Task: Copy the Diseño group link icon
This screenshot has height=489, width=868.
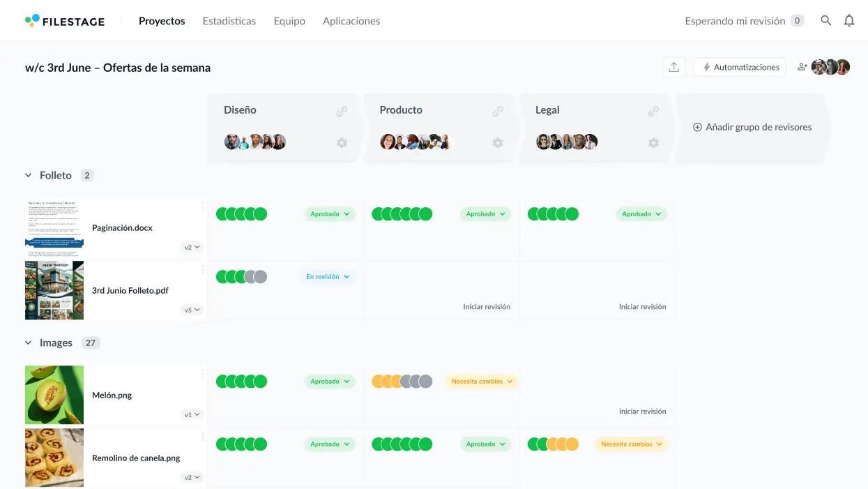Action: (x=342, y=111)
